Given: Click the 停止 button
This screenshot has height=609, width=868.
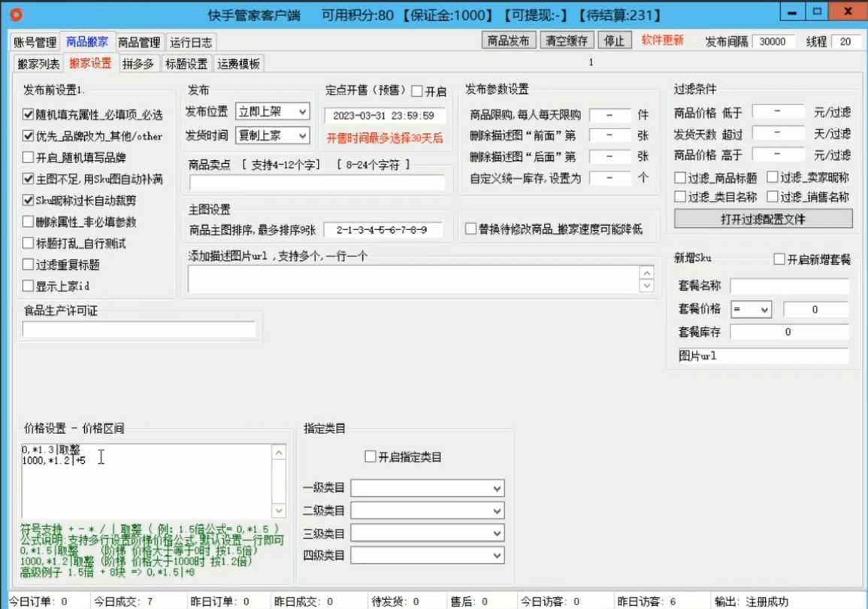Looking at the screenshot, I should [x=615, y=41].
